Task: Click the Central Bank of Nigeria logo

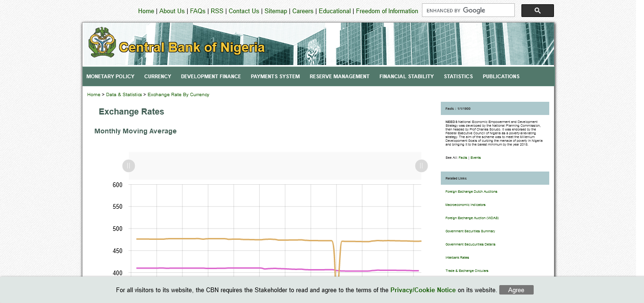Action: [x=102, y=42]
